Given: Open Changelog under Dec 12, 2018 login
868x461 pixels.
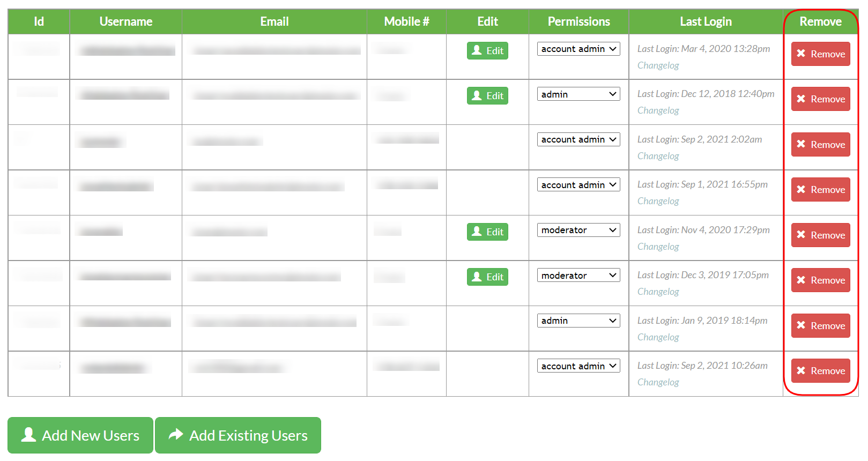Looking at the screenshot, I should coord(658,110).
